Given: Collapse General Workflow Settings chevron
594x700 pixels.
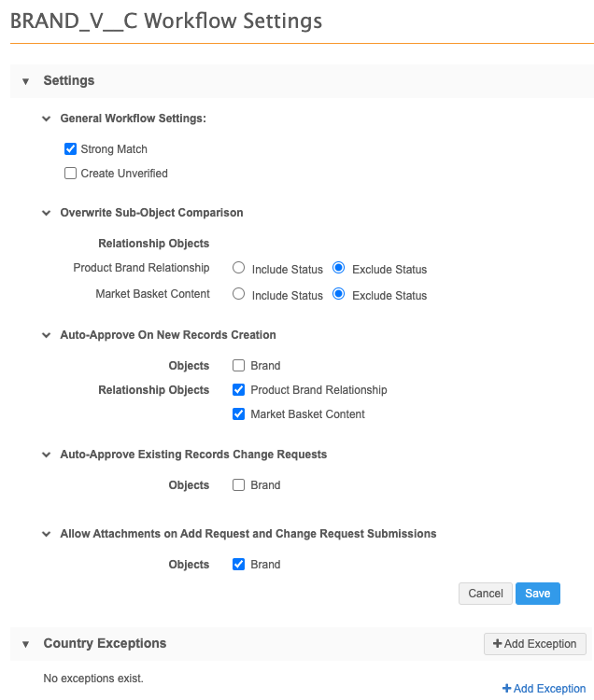Looking at the screenshot, I should pyautogui.click(x=46, y=119).
